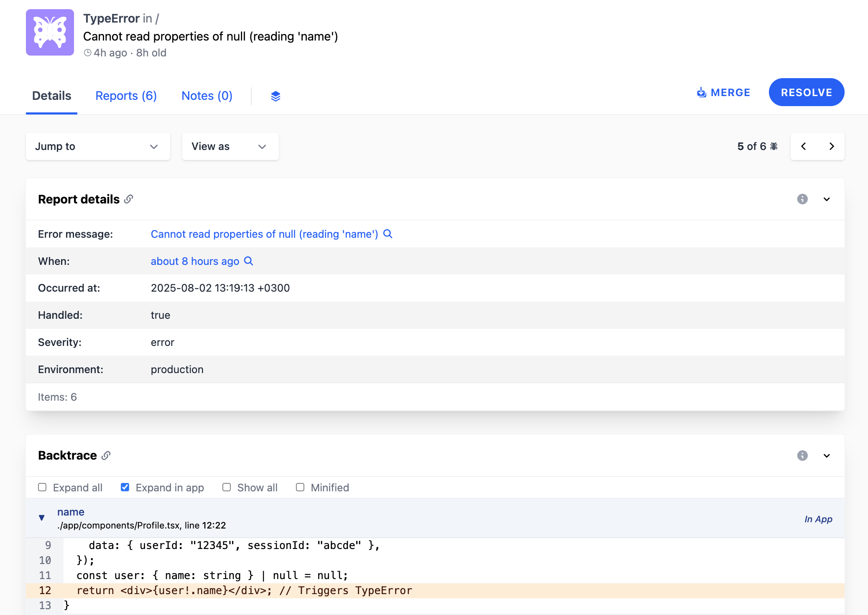Uncheck the Expand in app checkbox
868x615 pixels.
(125, 487)
